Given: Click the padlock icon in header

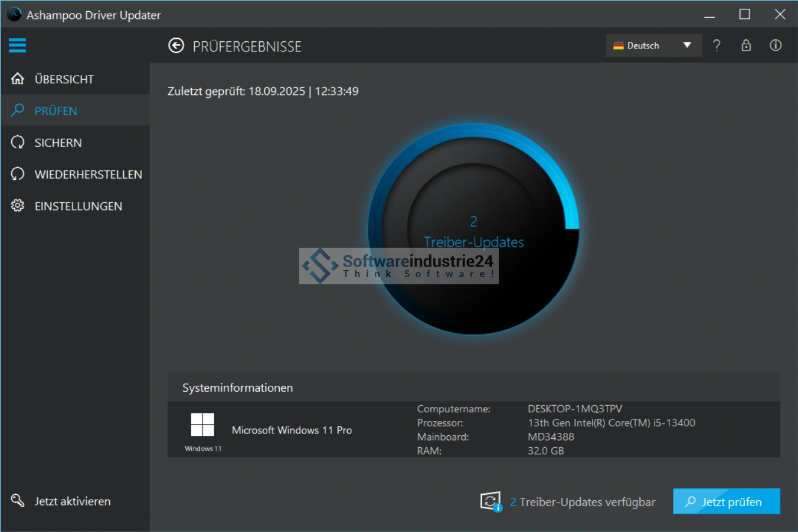Looking at the screenshot, I should pos(746,45).
